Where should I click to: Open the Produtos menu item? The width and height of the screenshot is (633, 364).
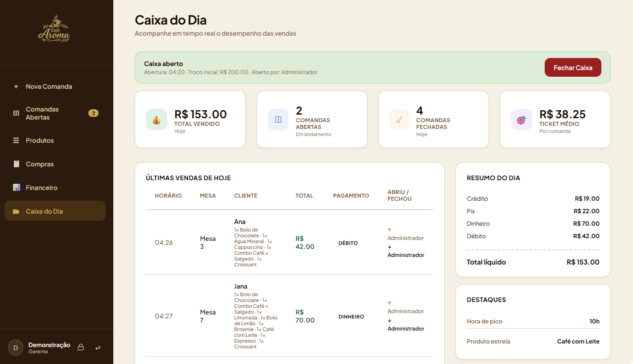pyautogui.click(x=55, y=141)
